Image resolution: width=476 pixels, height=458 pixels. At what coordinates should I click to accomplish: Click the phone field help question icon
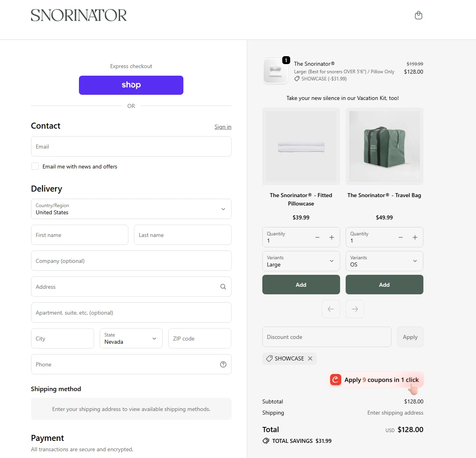[x=223, y=364]
